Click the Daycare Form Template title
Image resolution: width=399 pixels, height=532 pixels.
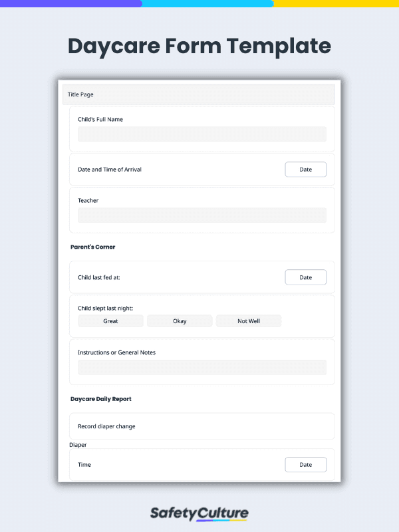[x=199, y=46]
